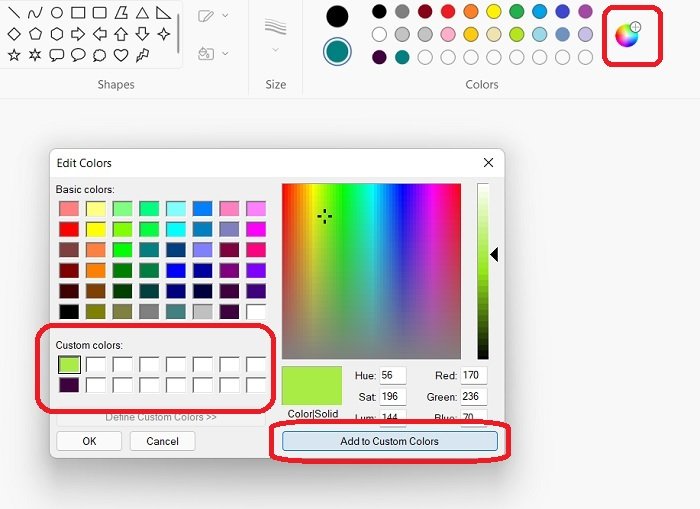This screenshot has height=509, width=700.
Task: Click the Blue value field
Action: pyautogui.click(x=474, y=417)
